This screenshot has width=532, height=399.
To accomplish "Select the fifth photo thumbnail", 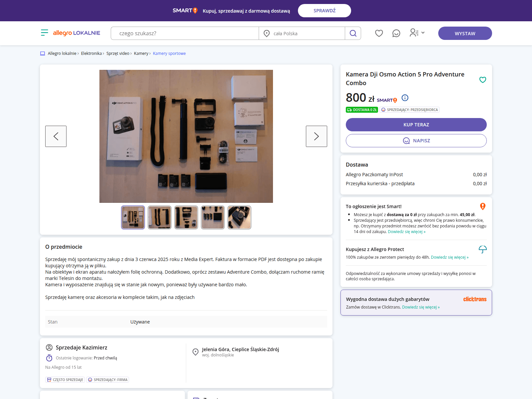I will coord(239,217).
